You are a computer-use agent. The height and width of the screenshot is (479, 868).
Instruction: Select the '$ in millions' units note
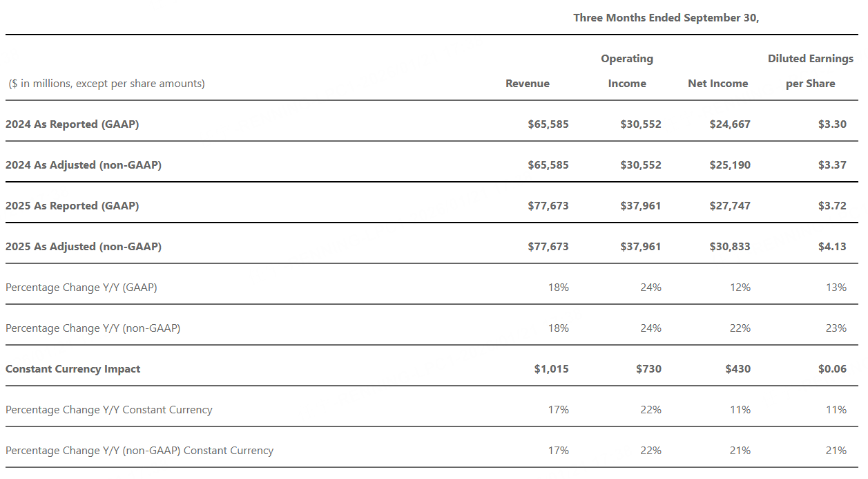tap(107, 84)
